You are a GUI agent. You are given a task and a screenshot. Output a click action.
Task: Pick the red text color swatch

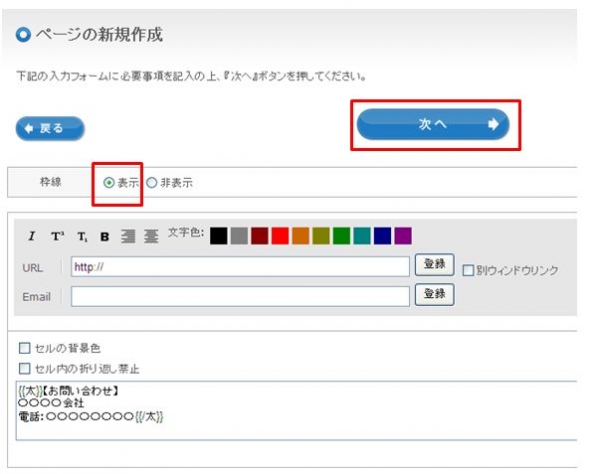coord(280,236)
